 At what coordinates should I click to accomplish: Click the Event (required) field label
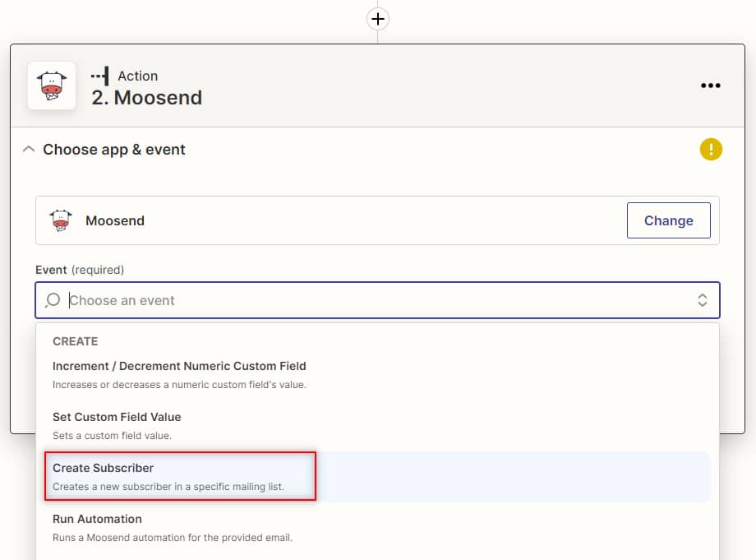coord(80,270)
